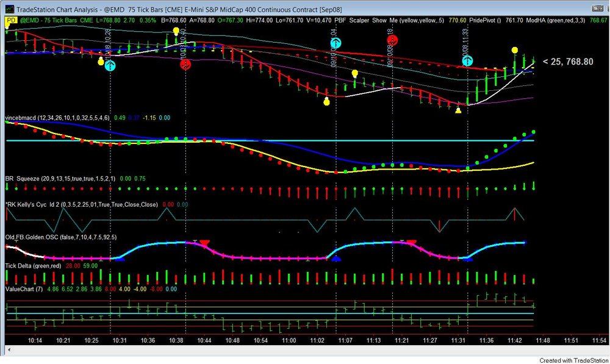Click the red spike near 11:27 in Kelly's Cyc

pos(439,225)
